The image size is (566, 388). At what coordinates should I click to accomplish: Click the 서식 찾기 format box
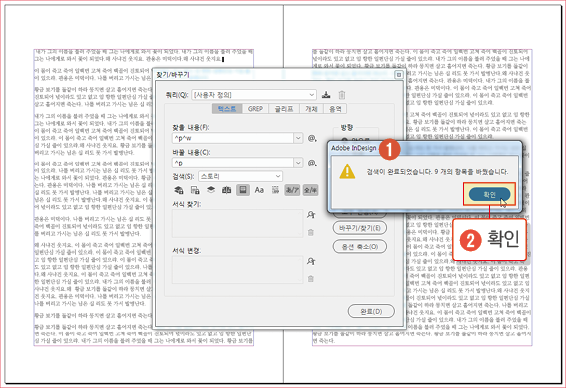pos(238,223)
